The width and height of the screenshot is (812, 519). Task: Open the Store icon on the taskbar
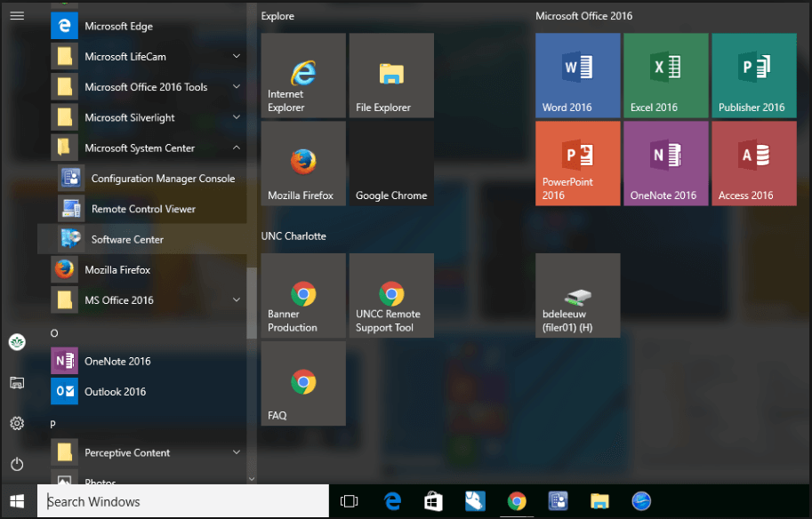(433, 501)
